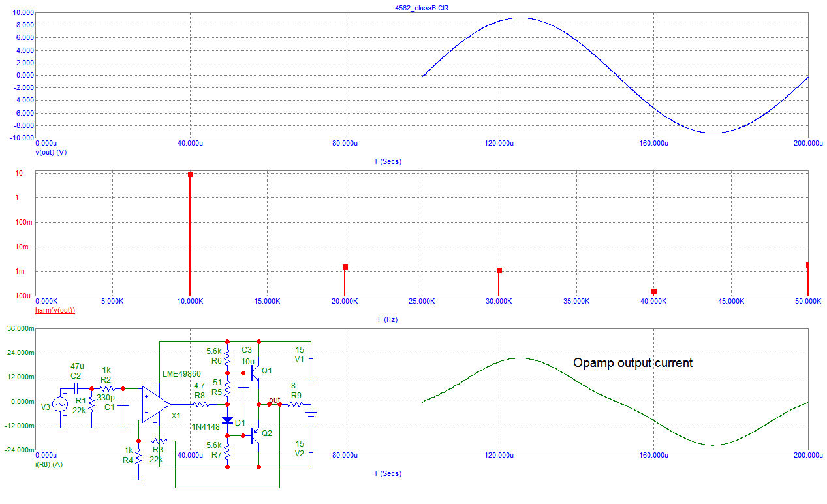
Task: Select the 40 kHz harmonic marker
Action: tap(653, 291)
